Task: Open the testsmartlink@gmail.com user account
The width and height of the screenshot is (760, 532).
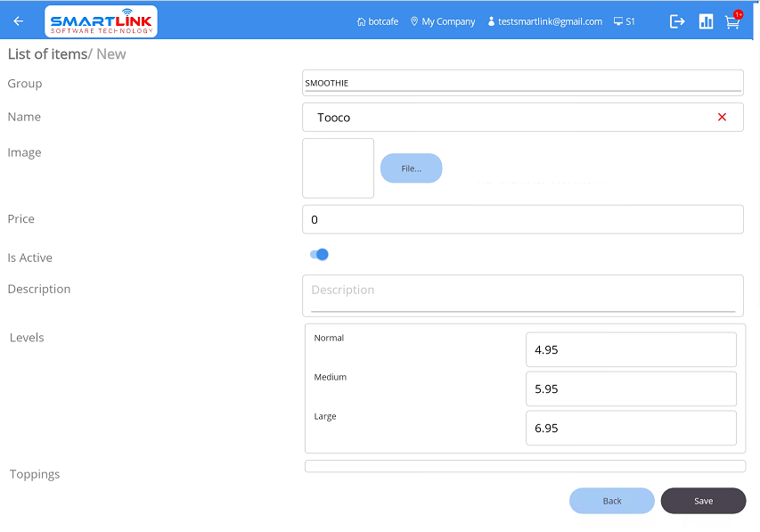Action: (544, 21)
